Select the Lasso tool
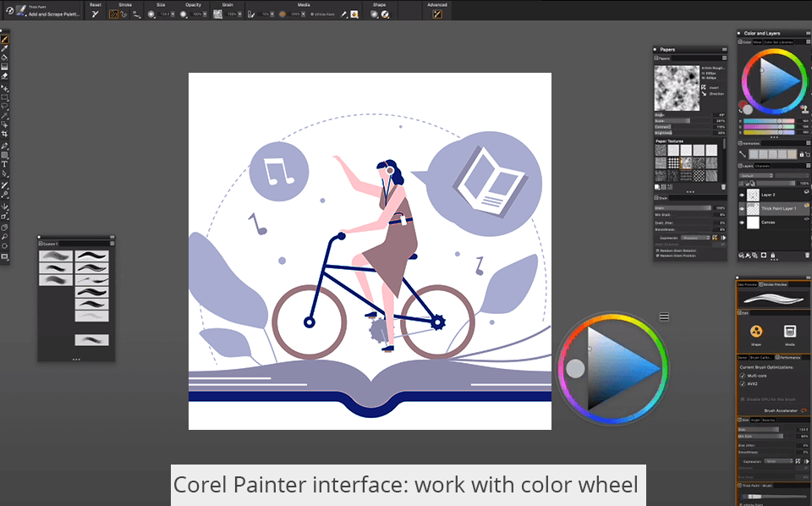This screenshot has height=506, width=812. coord(5,106)
